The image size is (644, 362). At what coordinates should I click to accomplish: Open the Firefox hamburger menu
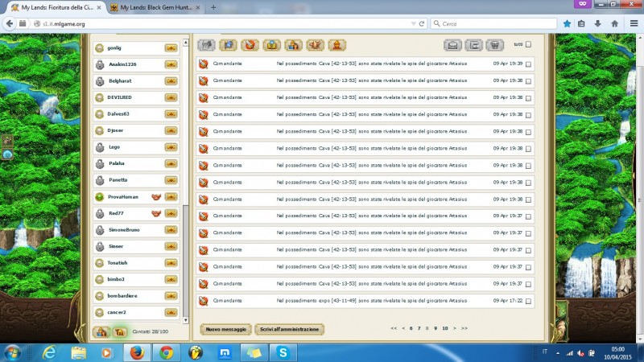pyautogui.click(x=633, y=23)
